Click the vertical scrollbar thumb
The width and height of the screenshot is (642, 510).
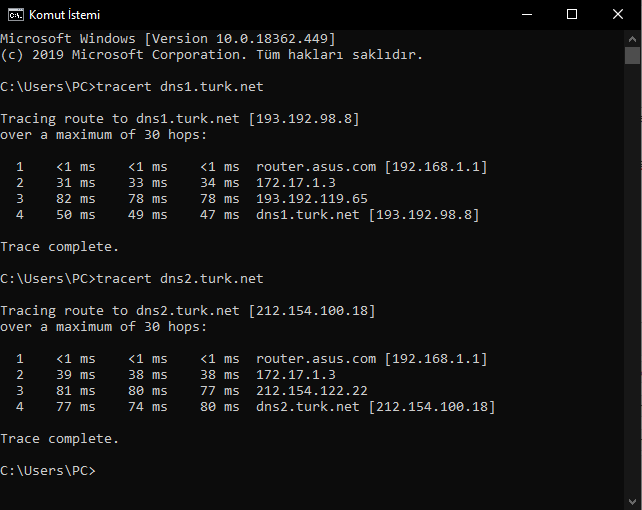(x=632, y=56)
